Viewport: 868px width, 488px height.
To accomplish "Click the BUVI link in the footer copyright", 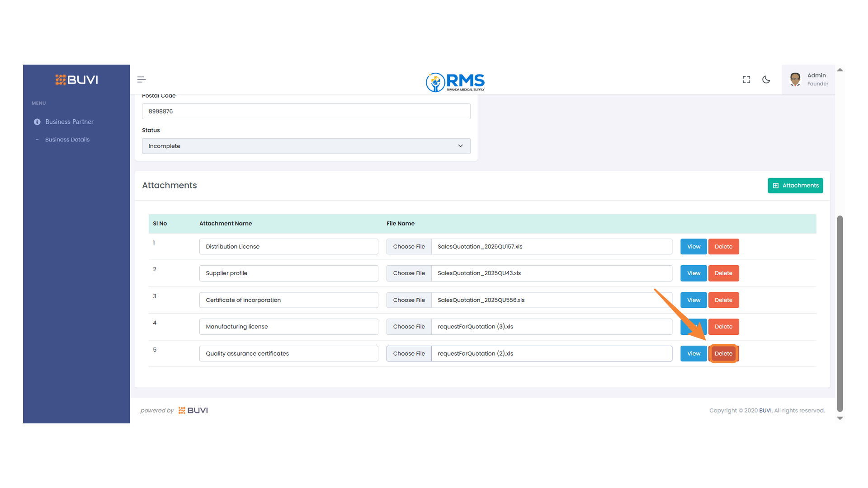I will (765, 410).
